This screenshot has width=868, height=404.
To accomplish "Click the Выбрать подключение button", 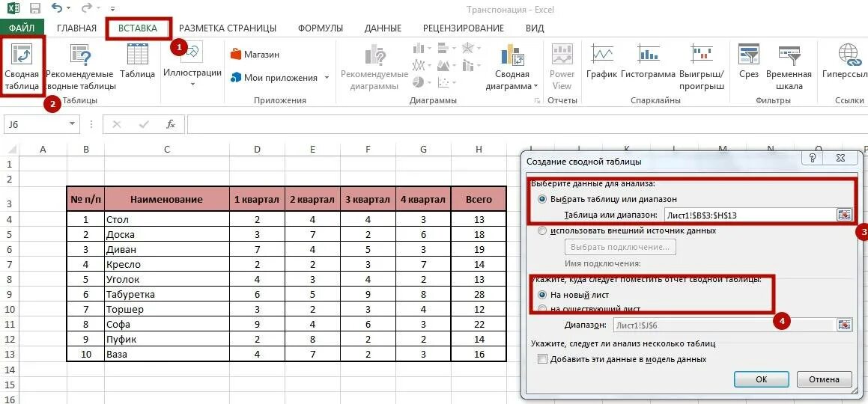I will (x=620, y=246).
